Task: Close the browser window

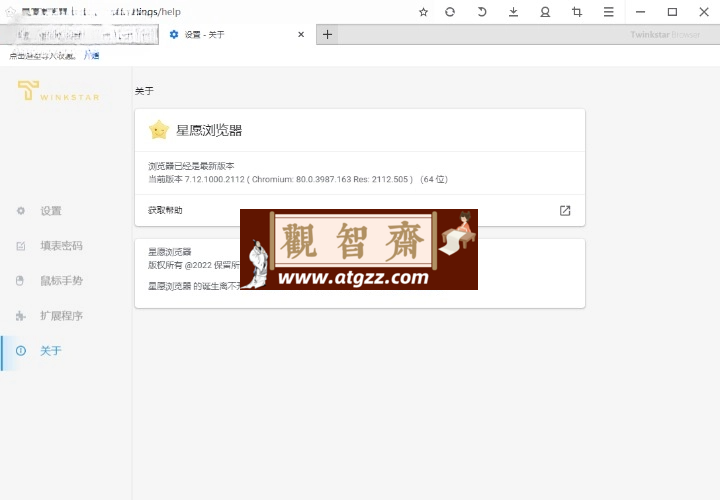Action: tap(704, 12)
